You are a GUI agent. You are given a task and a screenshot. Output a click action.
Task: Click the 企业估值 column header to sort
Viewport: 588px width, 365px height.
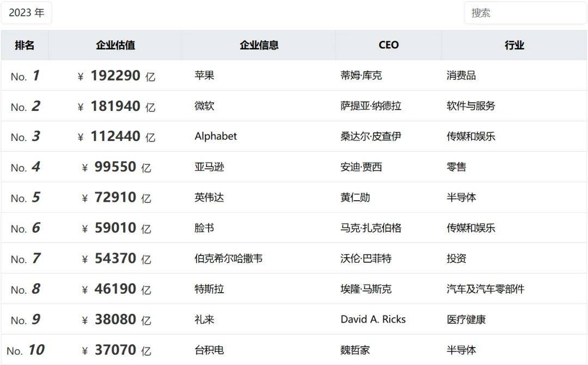click(x=116, y=45)
